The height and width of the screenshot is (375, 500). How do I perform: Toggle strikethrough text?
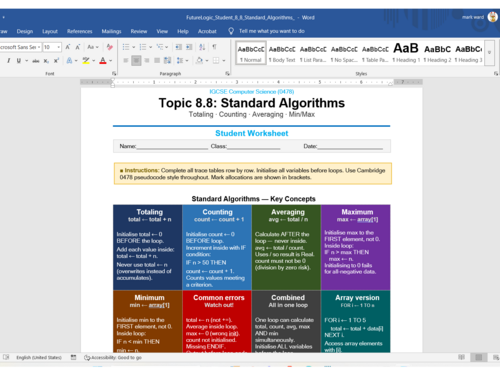(36, 61)
